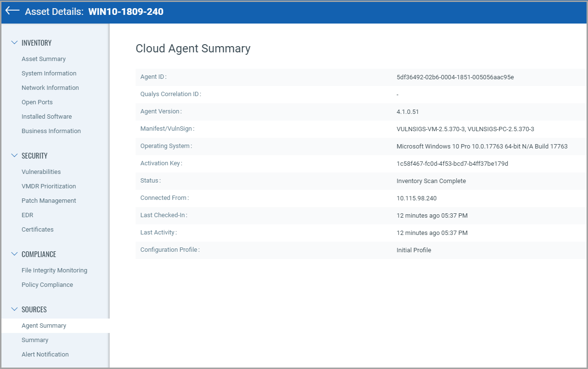Select Policy Compliance in sidebar

pyautogui.click(x=47, y=285)
